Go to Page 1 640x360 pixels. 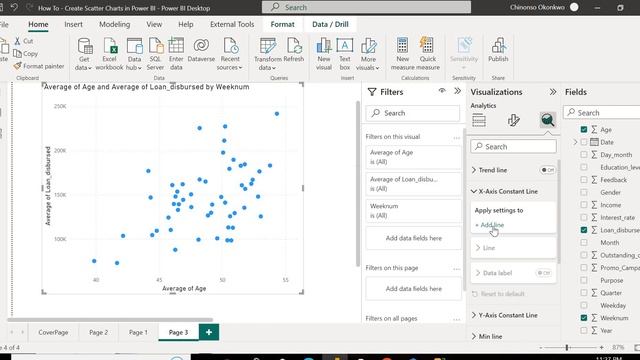138,332
